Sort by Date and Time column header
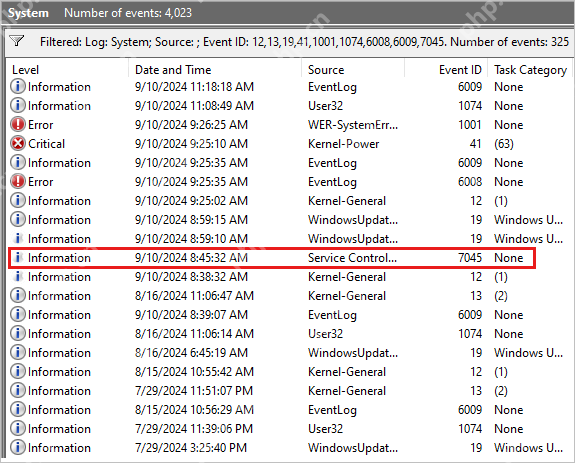The image size is (575, 463). click(173, 70)
